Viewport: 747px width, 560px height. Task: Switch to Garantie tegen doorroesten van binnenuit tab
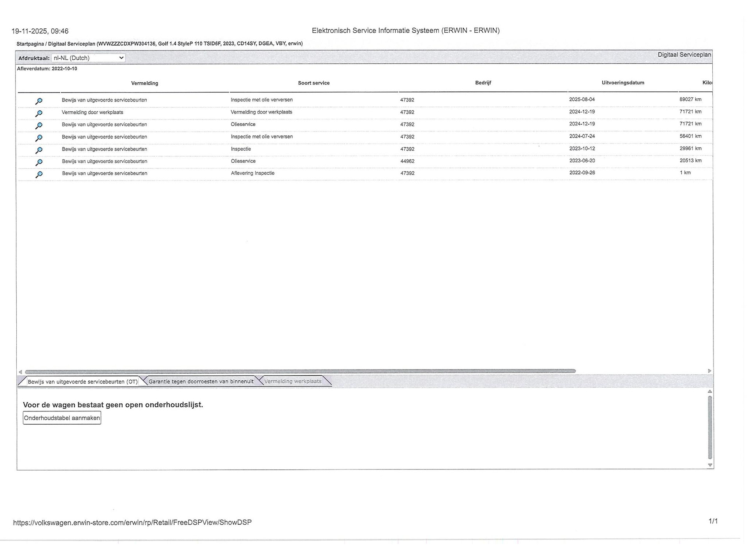pos(201,381)
